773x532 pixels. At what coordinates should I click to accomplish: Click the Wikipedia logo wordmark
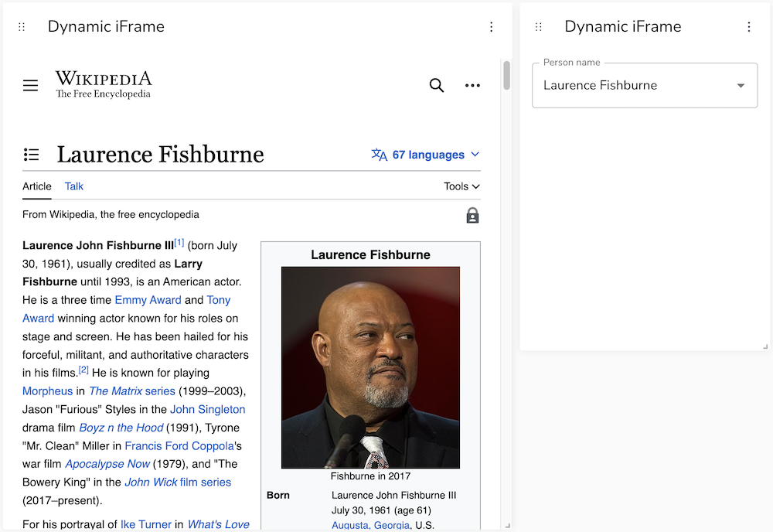(104, 84)
